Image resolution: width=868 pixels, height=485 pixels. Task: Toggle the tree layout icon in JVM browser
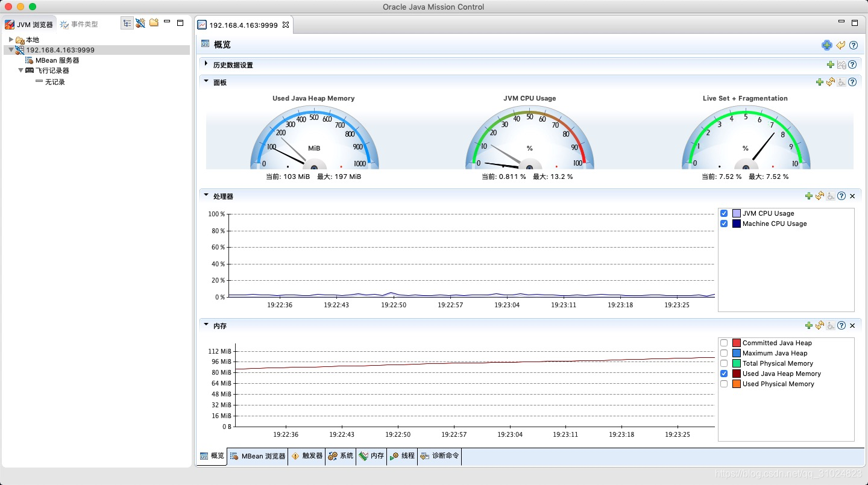pyautogui.click(x=127, y=23)
